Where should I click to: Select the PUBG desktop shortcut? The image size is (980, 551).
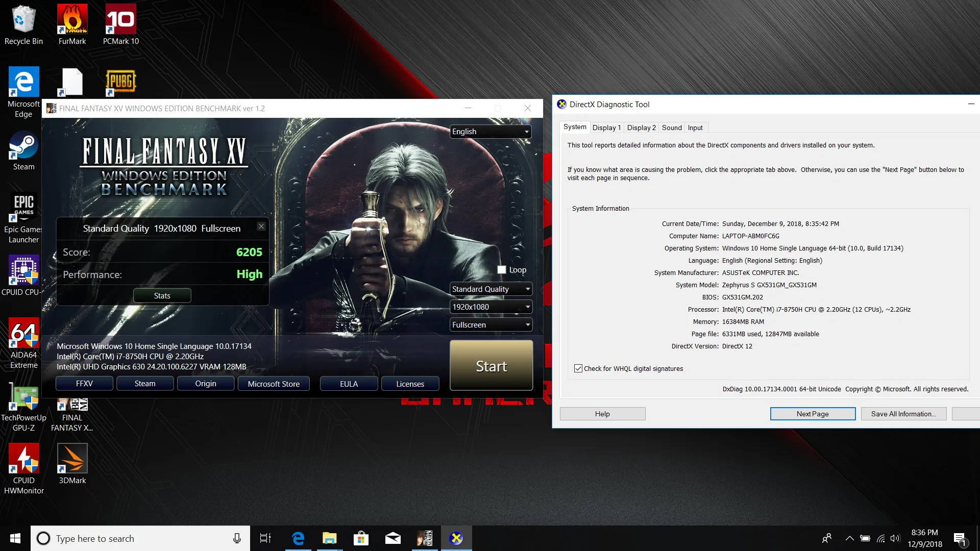pyautogui.click(x=121, y=82)
